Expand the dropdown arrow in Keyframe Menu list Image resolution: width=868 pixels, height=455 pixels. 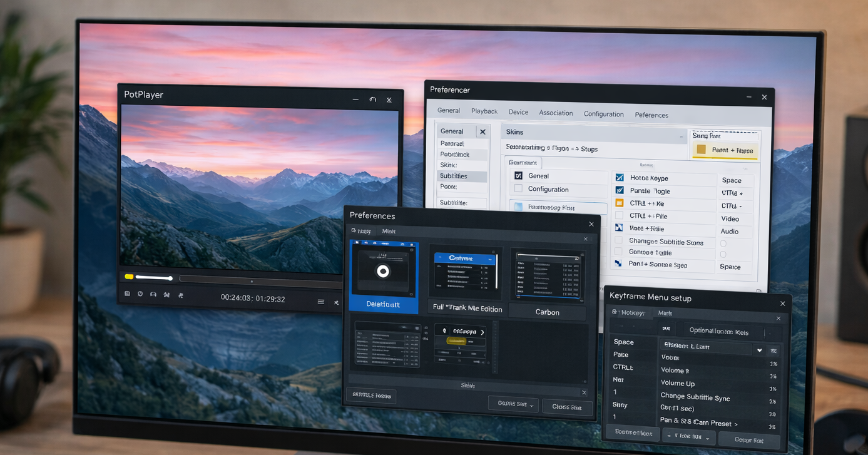tap(760, 350)
